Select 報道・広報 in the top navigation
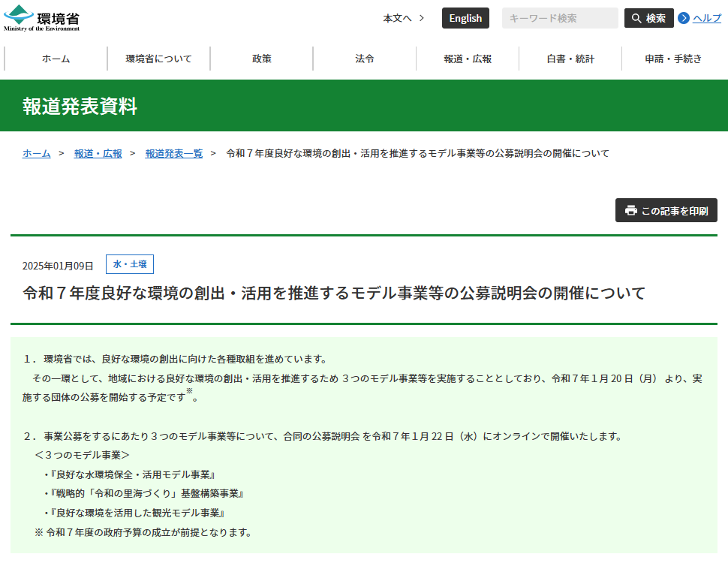This screenshot has height=563, width=728. [x=466, y=58]
